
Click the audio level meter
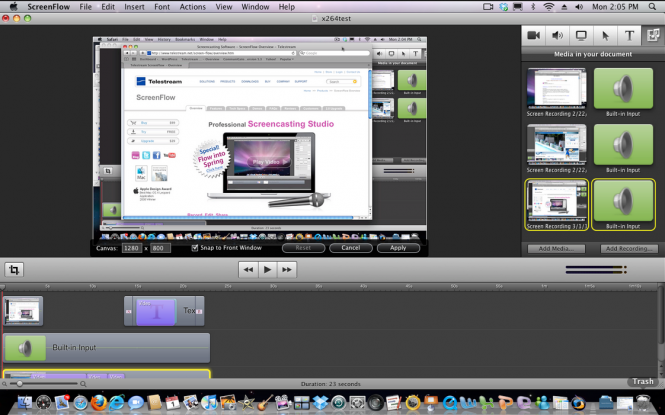click(x=596, y=270)
